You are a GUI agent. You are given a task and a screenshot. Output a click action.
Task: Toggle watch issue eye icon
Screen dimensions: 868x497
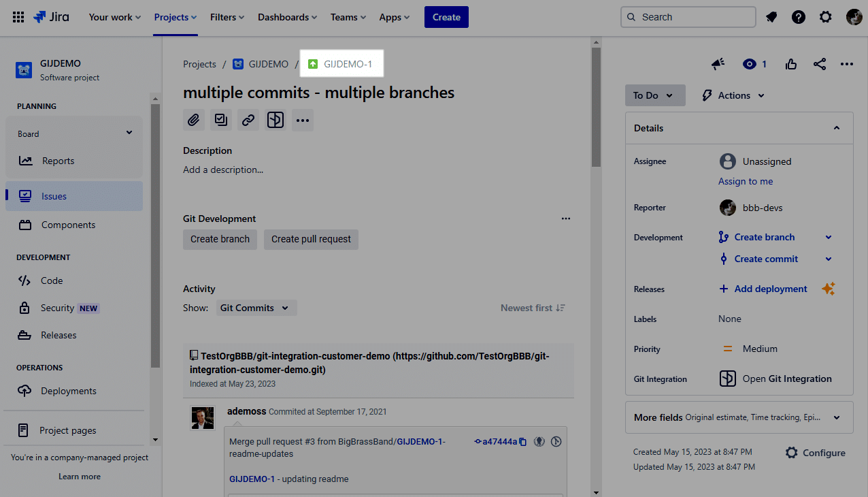click(750, 64)
